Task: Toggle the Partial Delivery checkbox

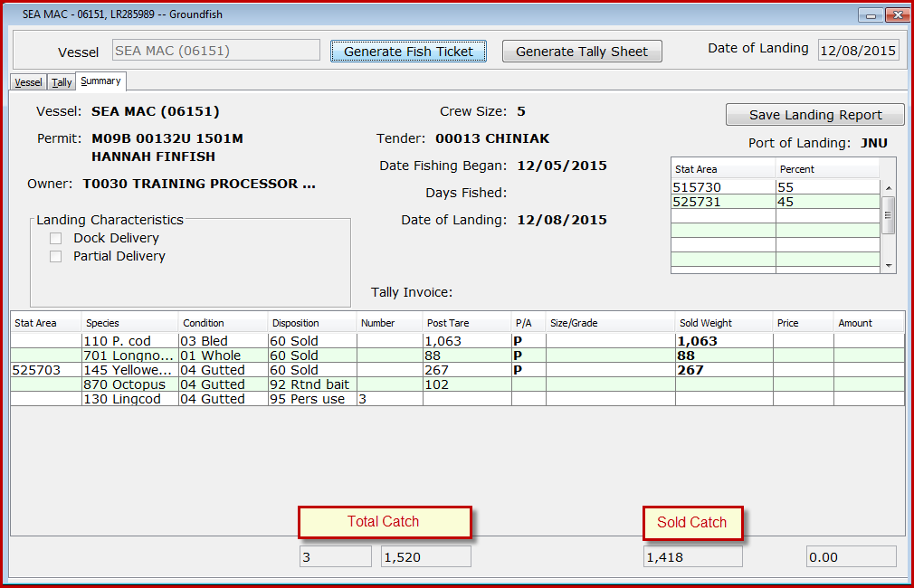Action: click(x=56, y=256)
